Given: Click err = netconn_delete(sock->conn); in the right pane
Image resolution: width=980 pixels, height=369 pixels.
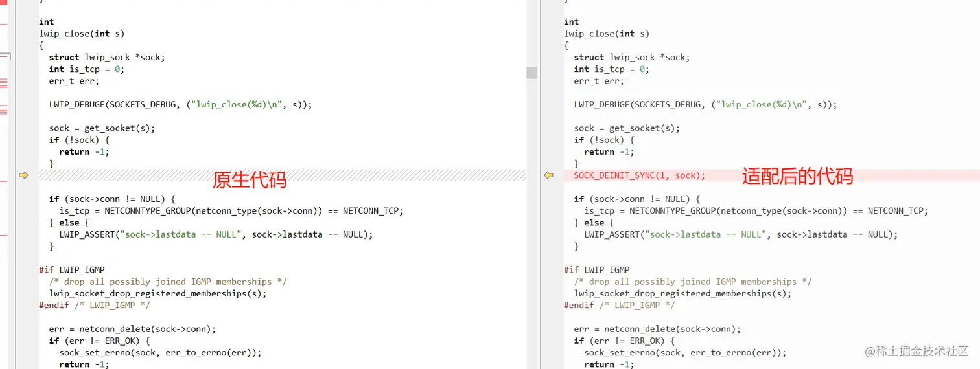Looking at the screenshot, I should tap(657, 329).
